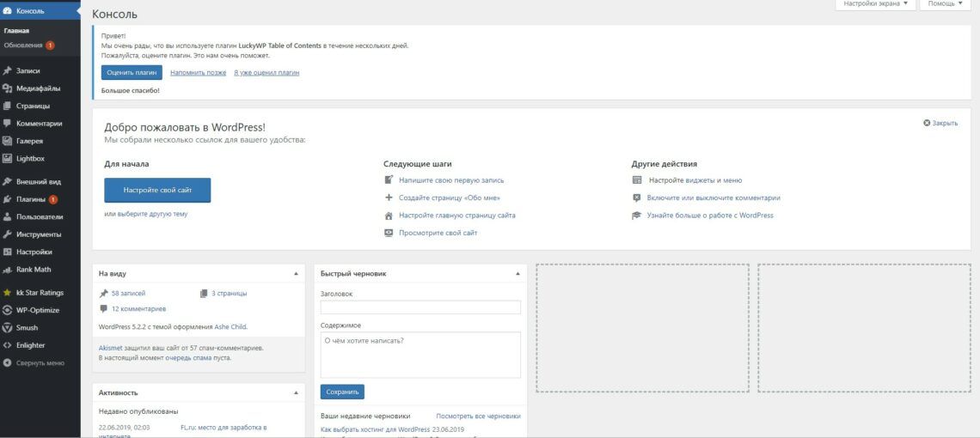This screenshot has width=980, height=438.
Task: Click the graduation cap icon beside Узнайте больше
Action: coord(637,216)
